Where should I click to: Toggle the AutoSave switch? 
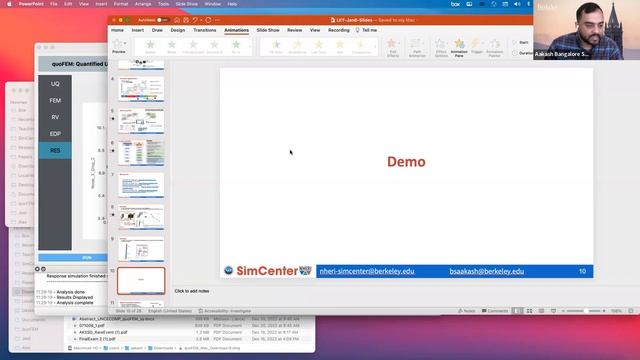point(162,20)
